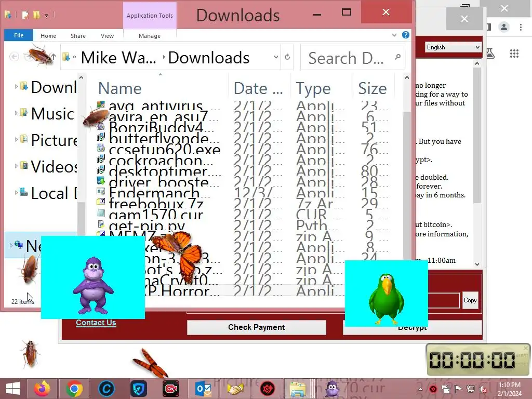This screenshot has width=532, height=399.
Task: Click the Up one level arrow
Action: [54, 57]
